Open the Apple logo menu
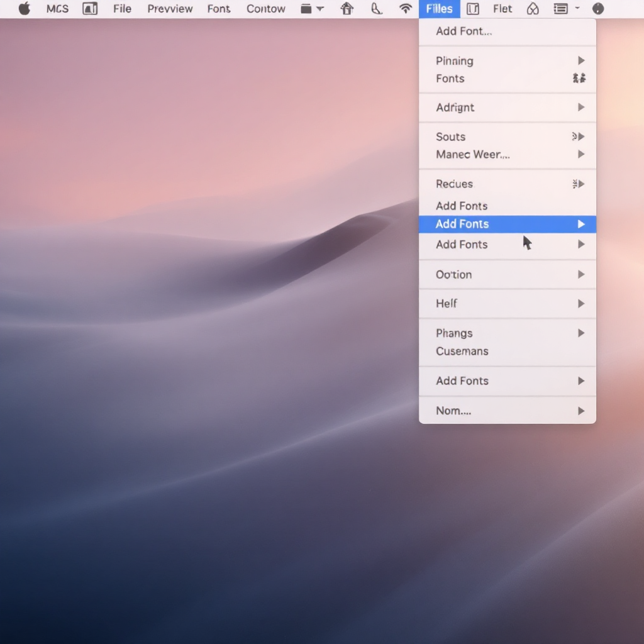Screen dimensions: 644x644 click(x=25, y=9)
